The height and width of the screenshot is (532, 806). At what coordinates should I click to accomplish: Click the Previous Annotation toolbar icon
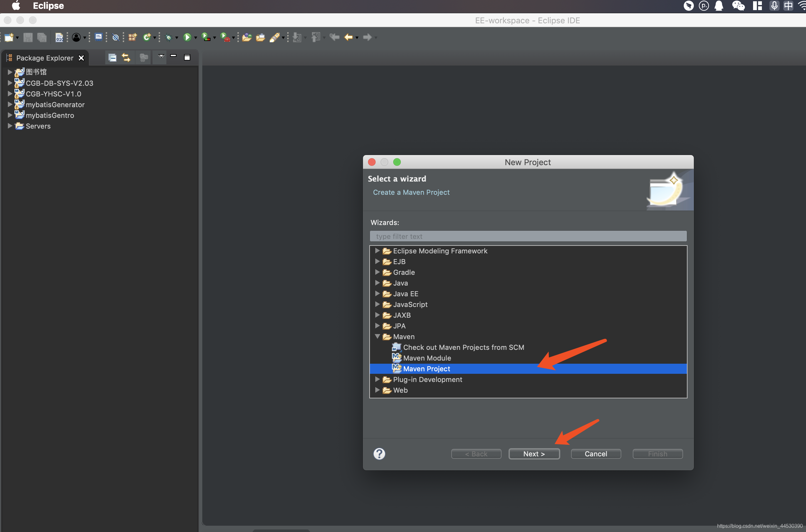(x=316, y=37)
